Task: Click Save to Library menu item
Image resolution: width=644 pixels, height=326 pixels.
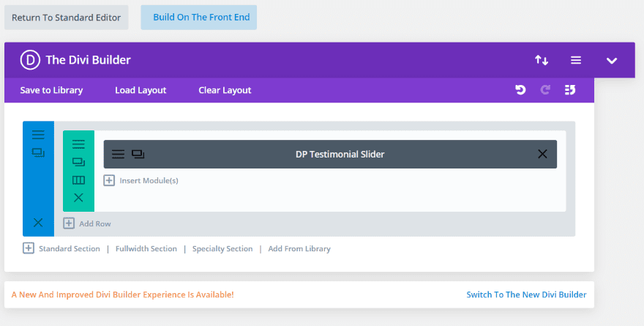Action: (x=51, y=90)
